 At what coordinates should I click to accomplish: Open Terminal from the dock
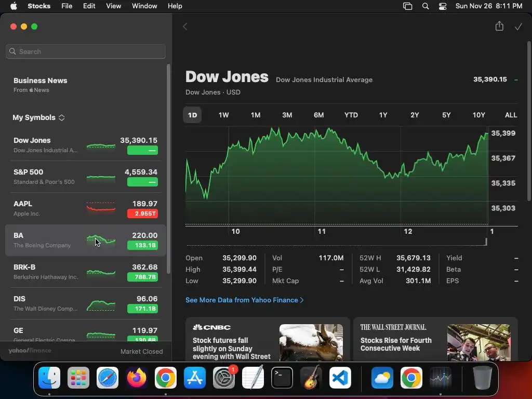282,378
